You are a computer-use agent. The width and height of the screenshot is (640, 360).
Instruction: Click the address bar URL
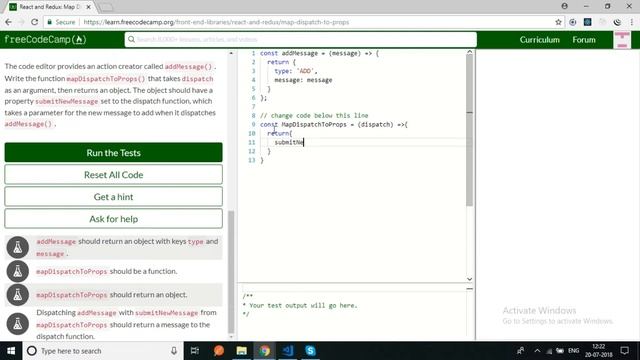(x=216, y=22)
